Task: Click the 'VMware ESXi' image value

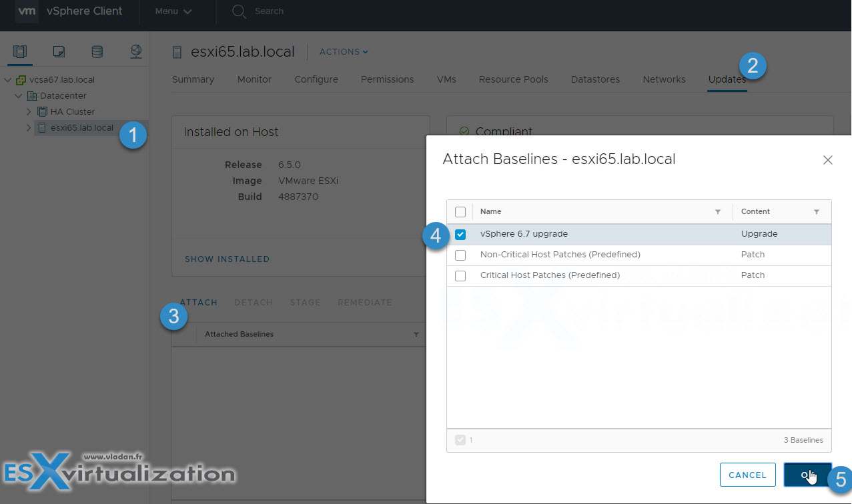Action: click(308, 181)
